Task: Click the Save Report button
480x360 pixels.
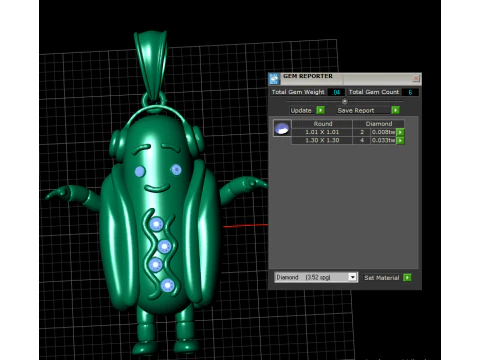Action: [364, 110]
